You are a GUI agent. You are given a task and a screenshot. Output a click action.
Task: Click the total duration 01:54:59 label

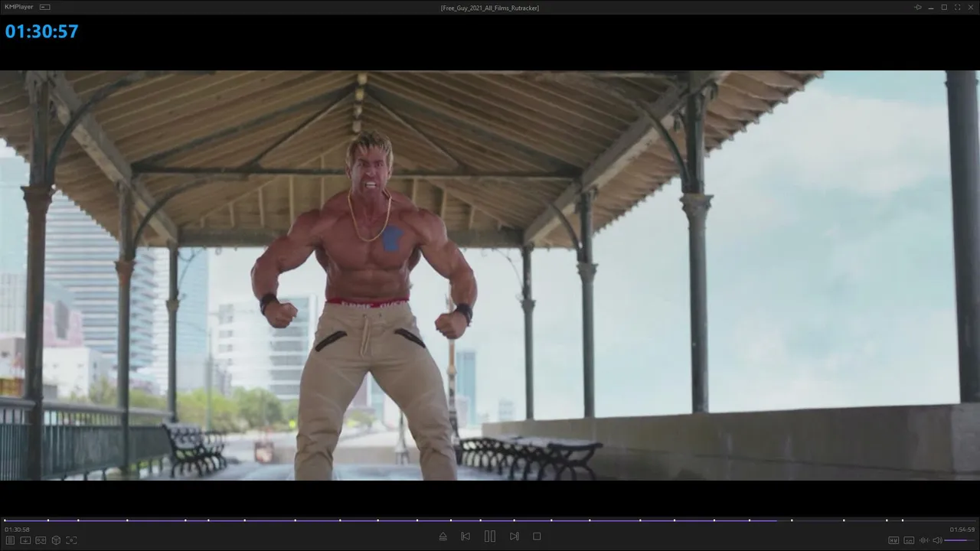pyautogui.click(x=962, y=530)
